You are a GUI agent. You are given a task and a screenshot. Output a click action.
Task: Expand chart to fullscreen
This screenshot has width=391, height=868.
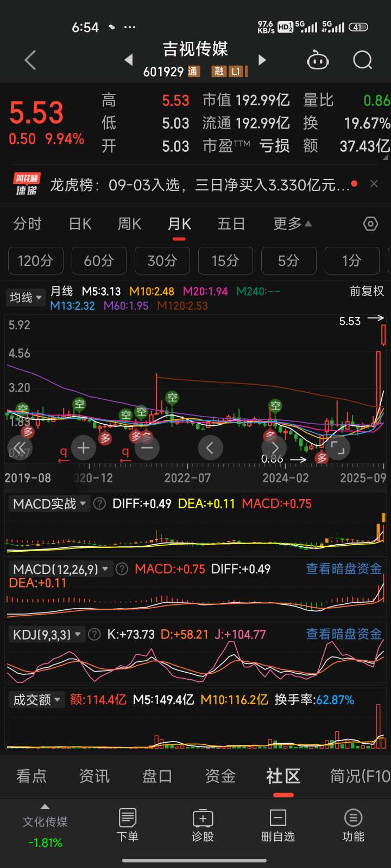[x=337, y=448]
